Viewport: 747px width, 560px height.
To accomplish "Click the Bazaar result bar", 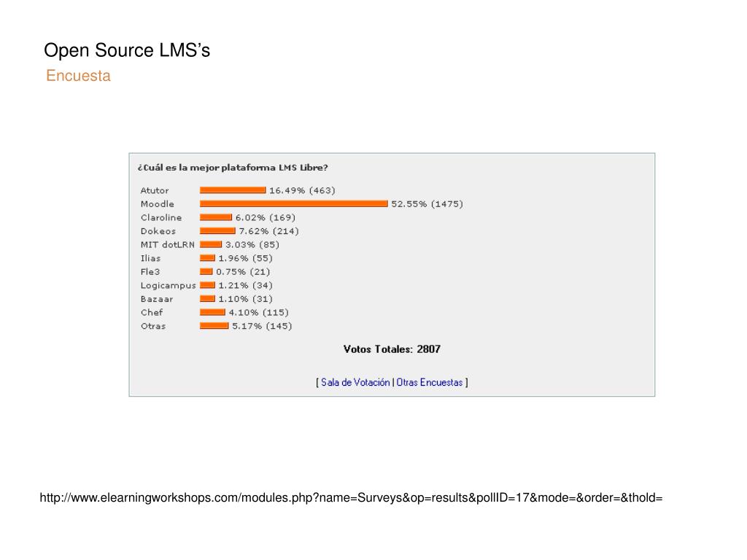I will pyautogui.click(x=208, y=299).
